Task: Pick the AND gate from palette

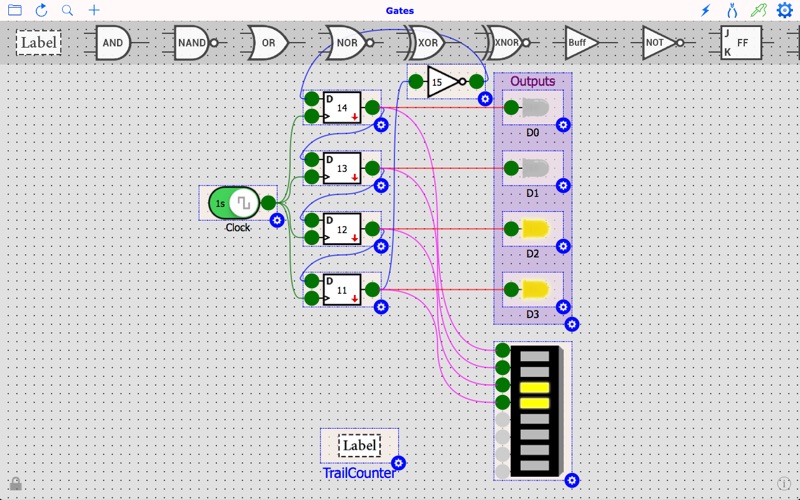Action: [x=113, y=43]
